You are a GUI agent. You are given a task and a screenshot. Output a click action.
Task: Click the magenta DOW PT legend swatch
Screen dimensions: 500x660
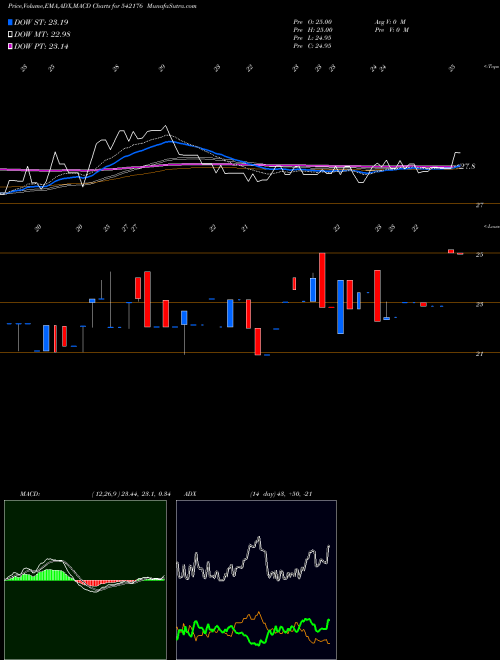(x=10, y=46)
